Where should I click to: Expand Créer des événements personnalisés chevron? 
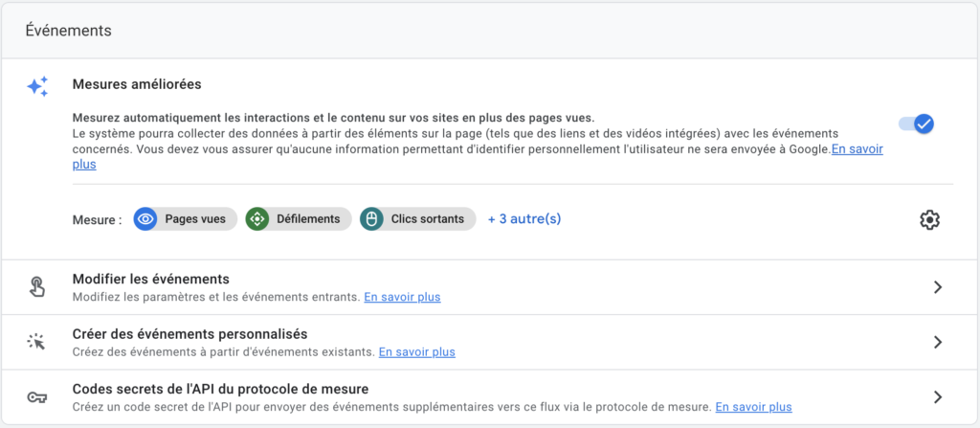[x=938, y=342]
